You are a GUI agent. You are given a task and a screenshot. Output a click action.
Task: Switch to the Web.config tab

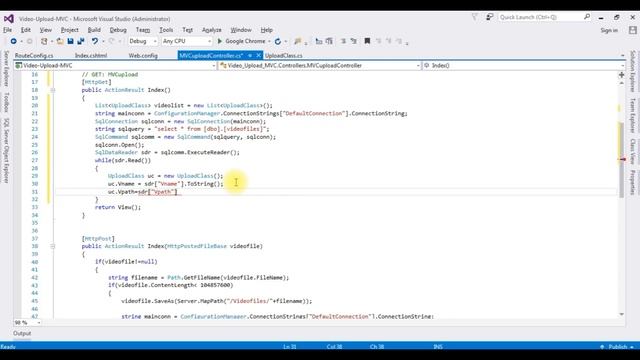[x=143, y=56]
